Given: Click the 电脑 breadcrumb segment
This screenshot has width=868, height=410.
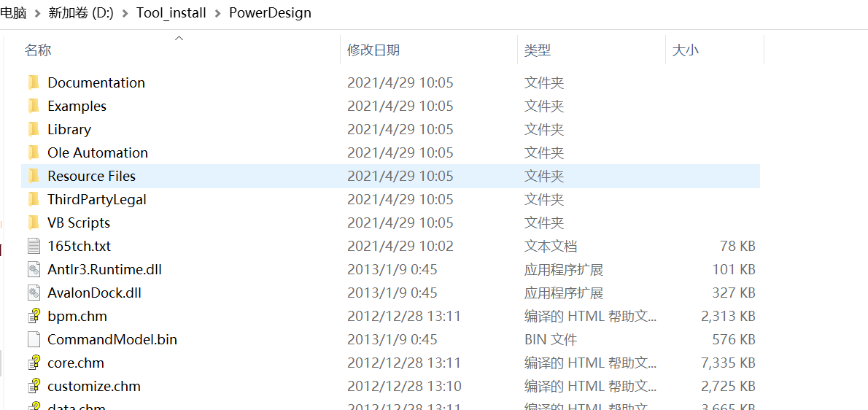Looking at the screenshot, I should pos(13,12).
